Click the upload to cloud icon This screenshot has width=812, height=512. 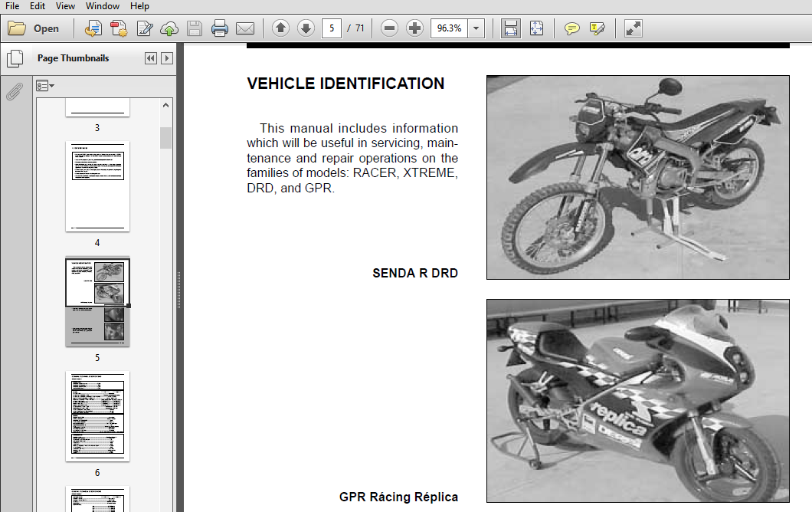[x=169, y=28]
